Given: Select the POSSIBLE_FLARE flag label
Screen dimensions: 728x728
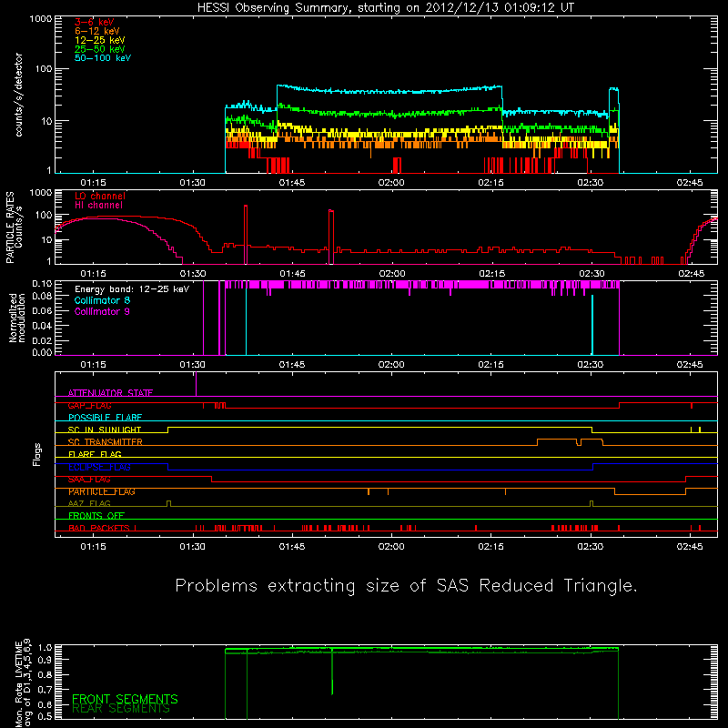Looking at the screenshot, I should tap(105, 418).
